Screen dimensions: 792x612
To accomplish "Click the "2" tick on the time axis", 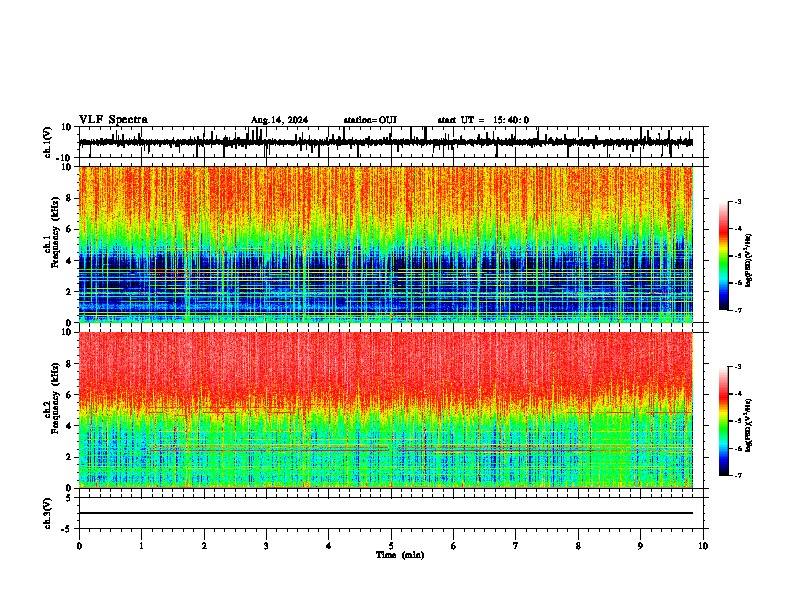I will pyautogui.click(x=204, y=546).
